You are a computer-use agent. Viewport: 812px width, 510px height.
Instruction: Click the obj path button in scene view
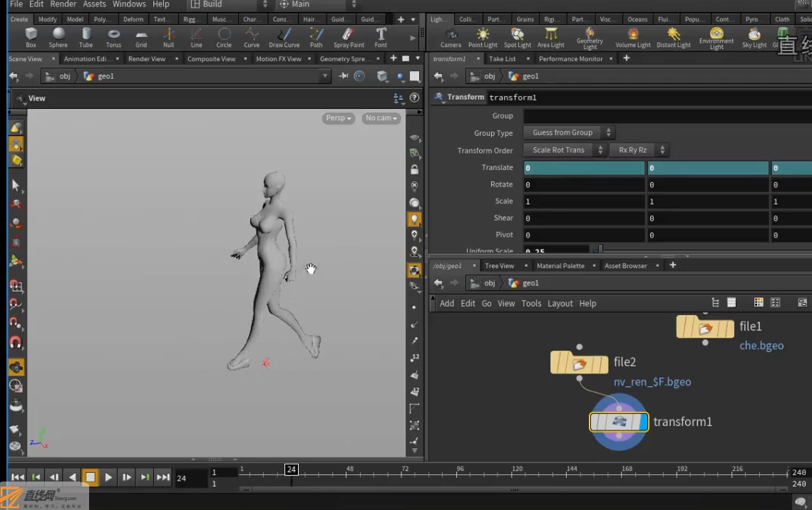(x=58, y=76)
